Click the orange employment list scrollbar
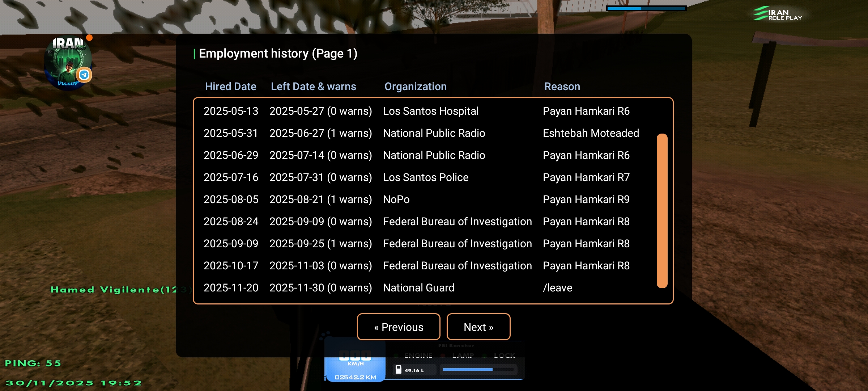Image resolution: width=868 pixels, height=391 pixels. [x=661, y=211]
